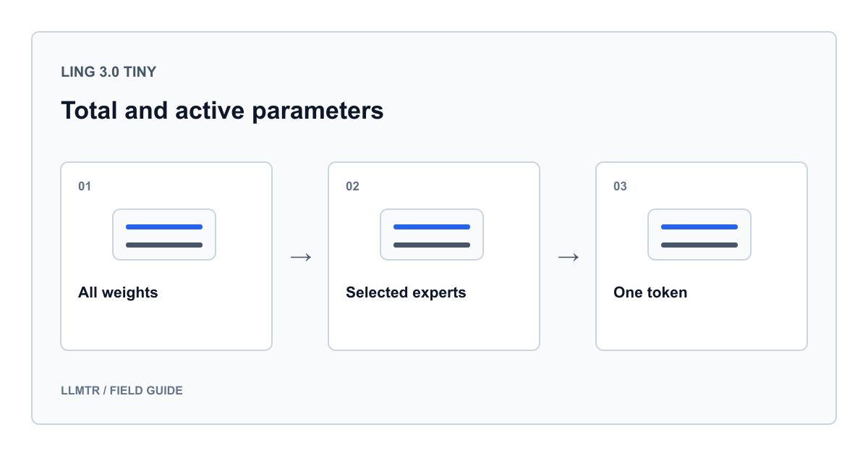This screenshot has height=456, width=868.
Task: Select the Selected experts label
Action: point(406,293)
